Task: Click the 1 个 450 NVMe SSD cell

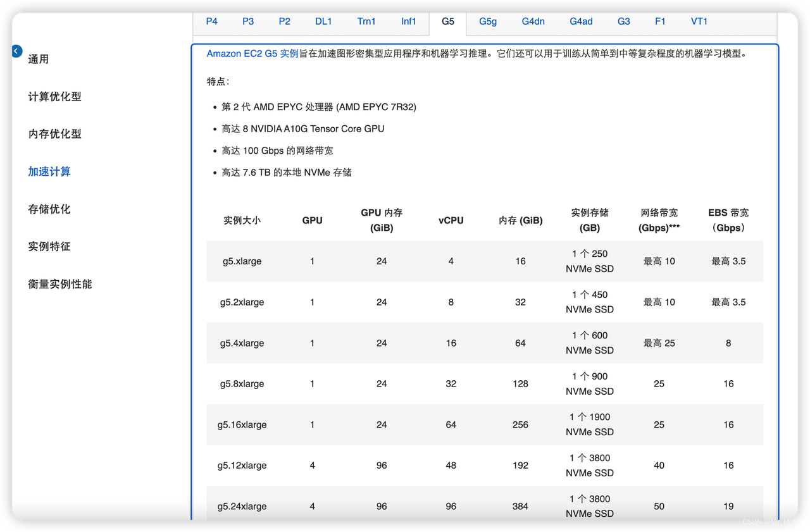Action: point(590,302)
